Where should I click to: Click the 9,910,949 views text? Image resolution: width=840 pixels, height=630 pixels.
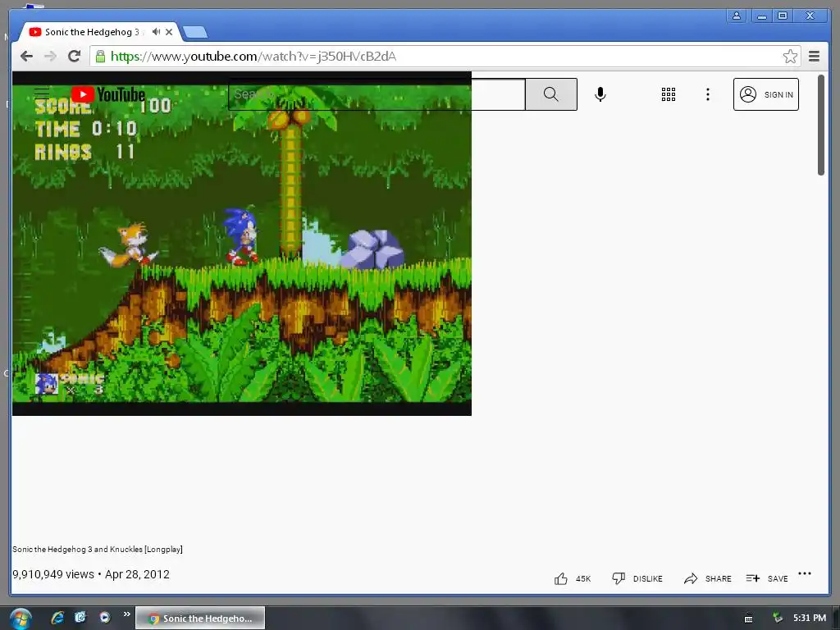click(53, 574)
